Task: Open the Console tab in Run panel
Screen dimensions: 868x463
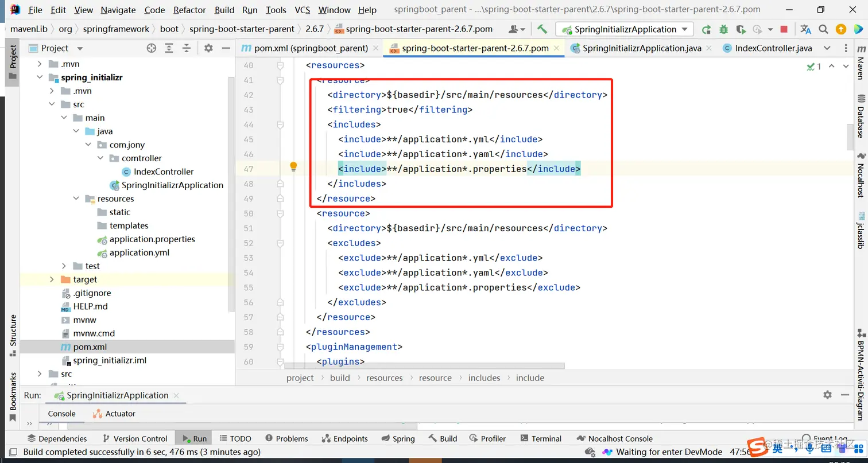Action: pos(61,414)
